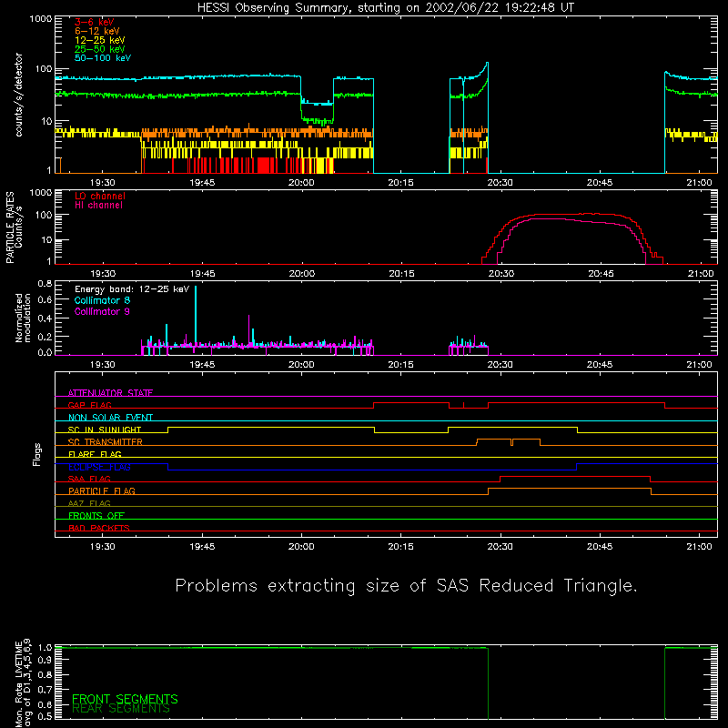Select the "Collimator 9" legend entry
Image resolution: width=728 pixels, height=728 pixels.
pyautogui.click(x=102, y=311)
